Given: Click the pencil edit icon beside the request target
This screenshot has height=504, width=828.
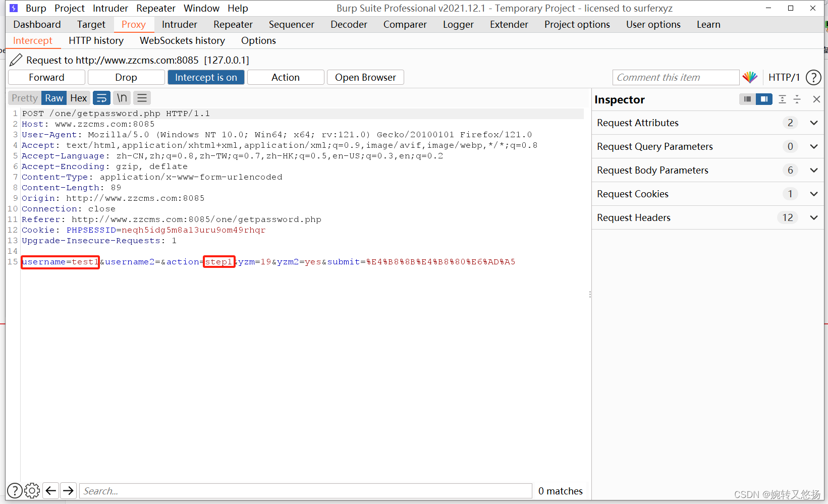Looking at the screenshot, I should [x=16, y=60].
